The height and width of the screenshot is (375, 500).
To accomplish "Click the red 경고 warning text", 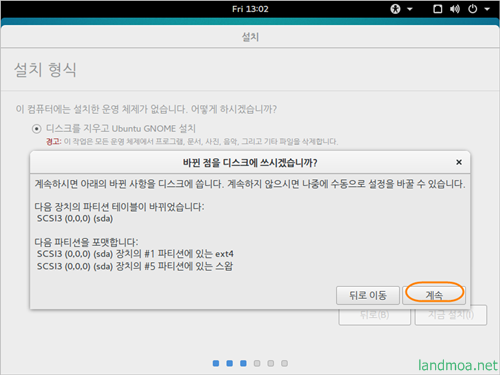I will (x=54, y=142).
